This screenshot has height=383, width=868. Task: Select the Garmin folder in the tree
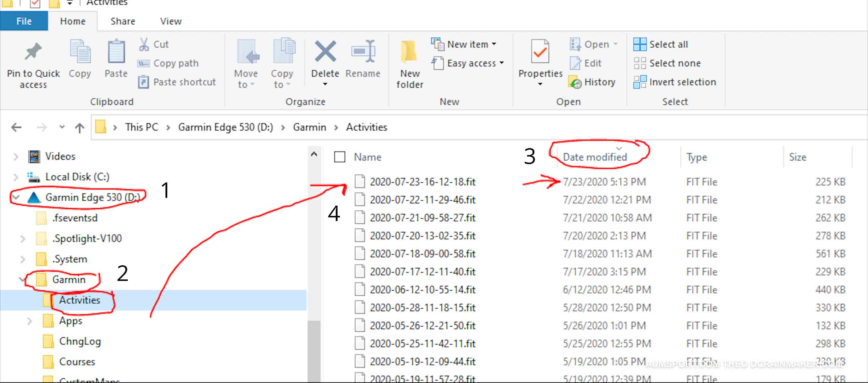pyautogui.click(x=69, y=280)
